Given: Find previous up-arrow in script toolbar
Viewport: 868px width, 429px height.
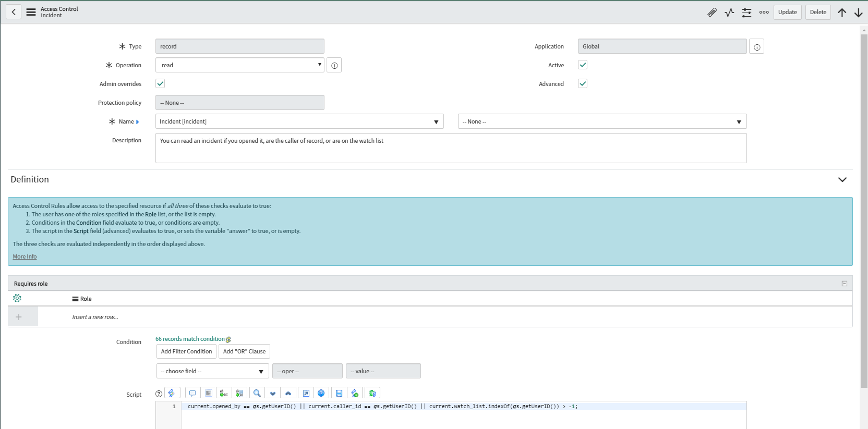Looking at the screenshot, I should (x=288, y=393).
